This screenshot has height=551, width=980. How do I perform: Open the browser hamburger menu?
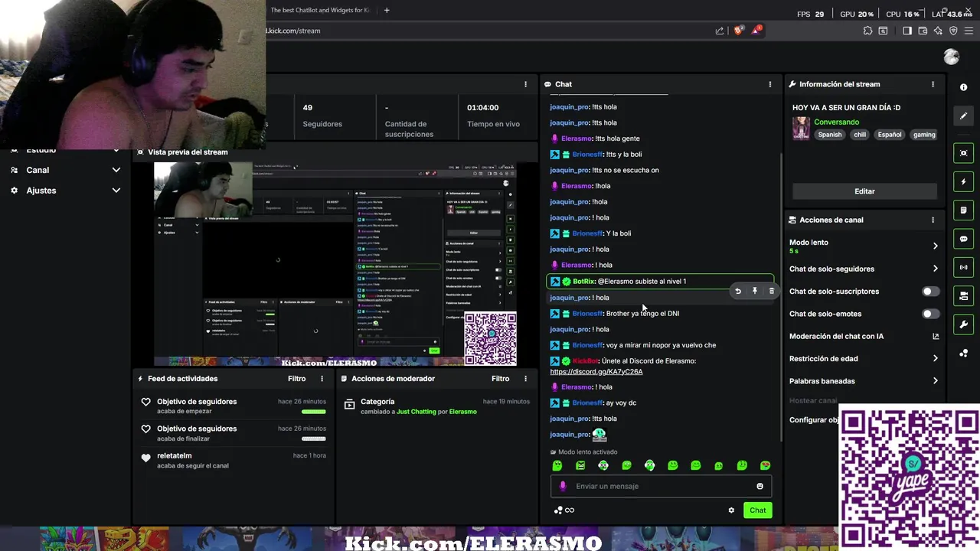pos(969,31)
